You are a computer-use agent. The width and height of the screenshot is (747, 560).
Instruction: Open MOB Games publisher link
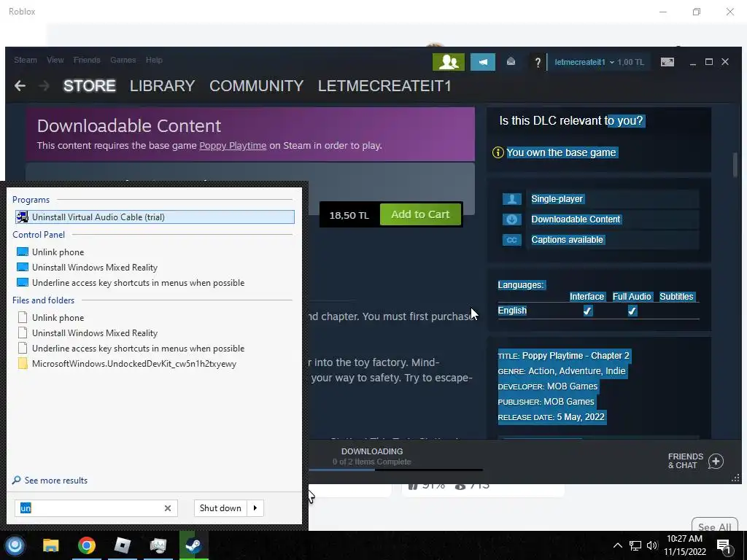pos(569,402)
